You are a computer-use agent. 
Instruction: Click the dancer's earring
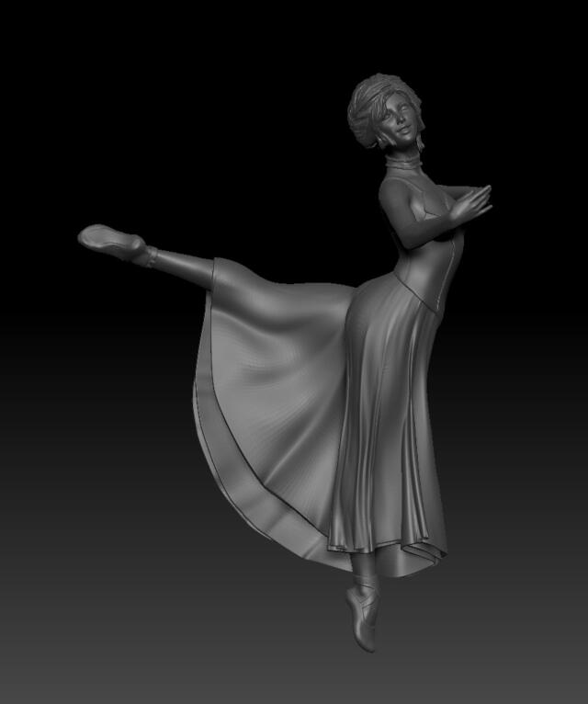(x=421, y=143)
